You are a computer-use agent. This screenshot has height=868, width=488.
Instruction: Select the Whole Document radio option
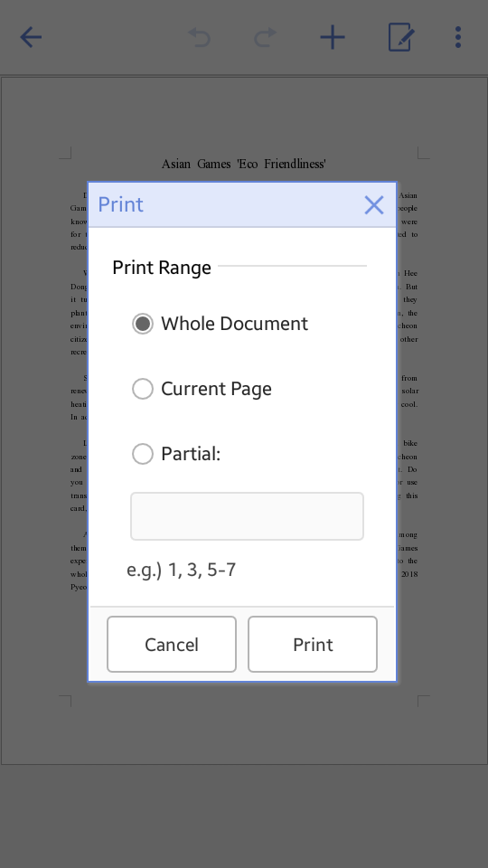[x=220, y=324]
